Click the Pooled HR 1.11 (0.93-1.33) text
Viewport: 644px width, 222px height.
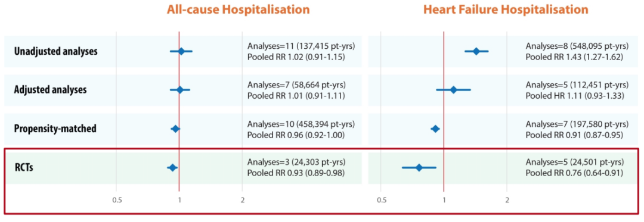pos(575,95)
